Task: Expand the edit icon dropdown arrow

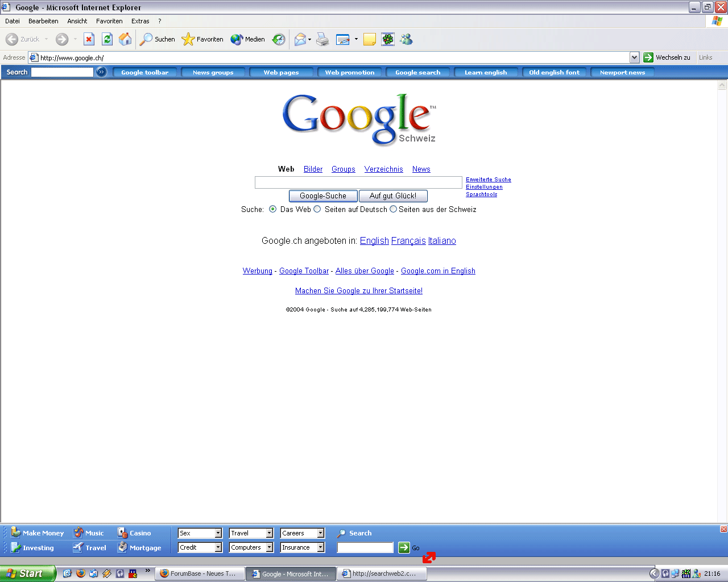Action: tap(356, 39)
